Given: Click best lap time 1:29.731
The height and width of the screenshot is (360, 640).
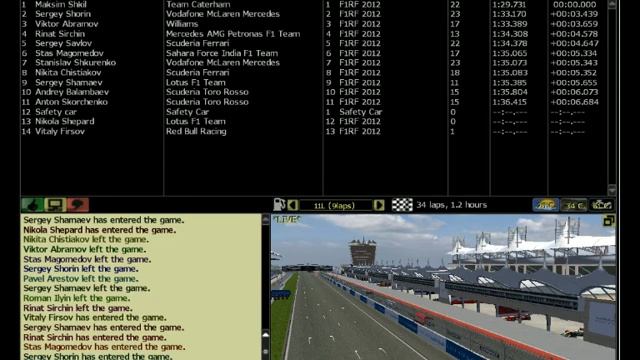Looking at the screenshot, I should pyautogui.click(x=509, y=4).
